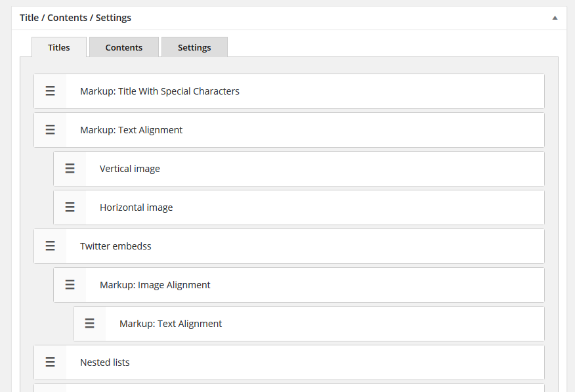Switch to the Titles tab
The image size is (575, 392).
[x=59, y=47]
